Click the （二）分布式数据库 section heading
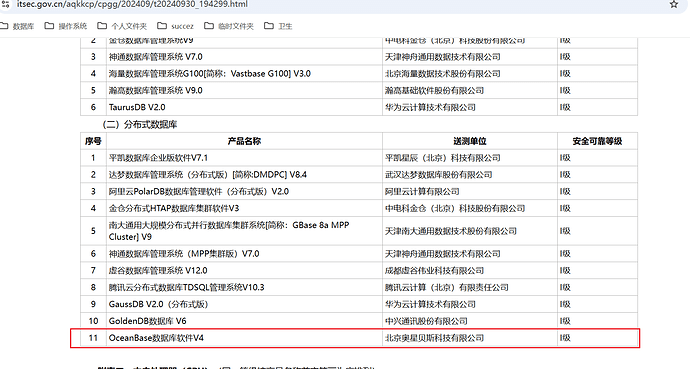Viewport: 690px width, 369px height. pos(139,124)
